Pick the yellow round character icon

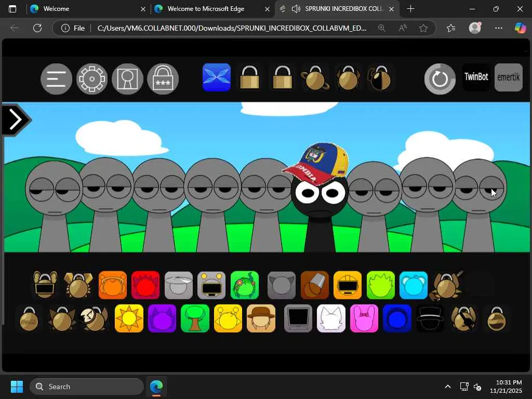pyautogui.click(x=228, y=318)
